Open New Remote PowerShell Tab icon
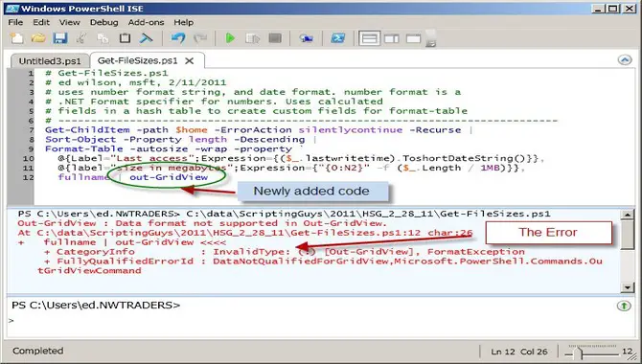The image size is (642, 364). (306, 38)
